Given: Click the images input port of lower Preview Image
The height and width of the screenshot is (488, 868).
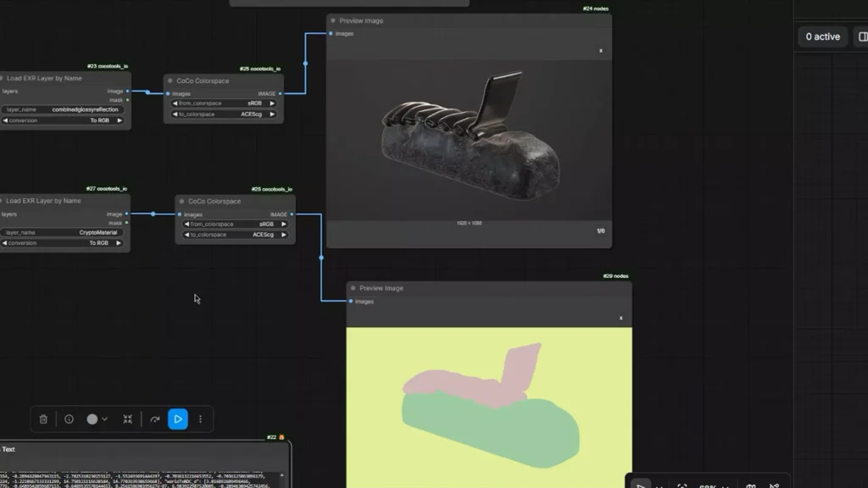Looking at the screenshot, I should [x=351, y=302].
